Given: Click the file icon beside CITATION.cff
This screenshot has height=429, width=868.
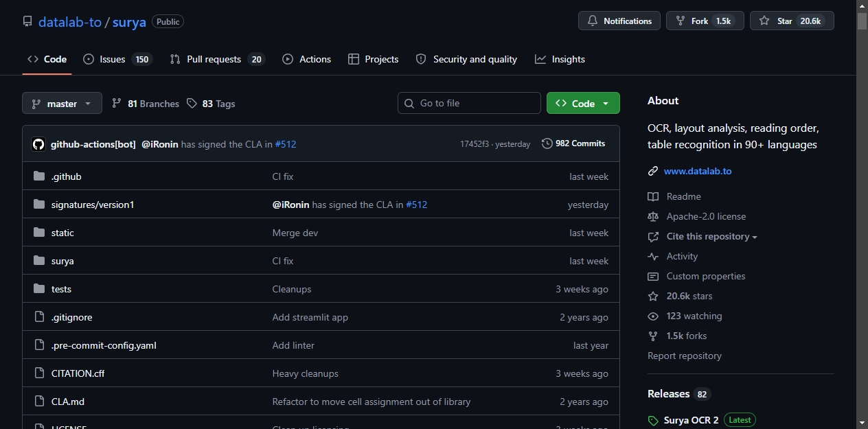Looking at the screenshot, I should (x=39, y=373).
